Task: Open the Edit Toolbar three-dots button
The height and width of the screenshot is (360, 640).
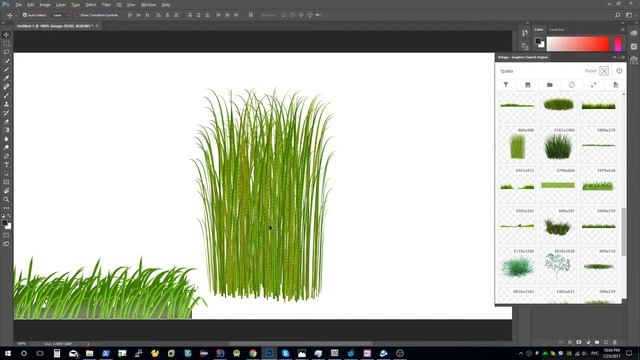Action: pos(6,208)
